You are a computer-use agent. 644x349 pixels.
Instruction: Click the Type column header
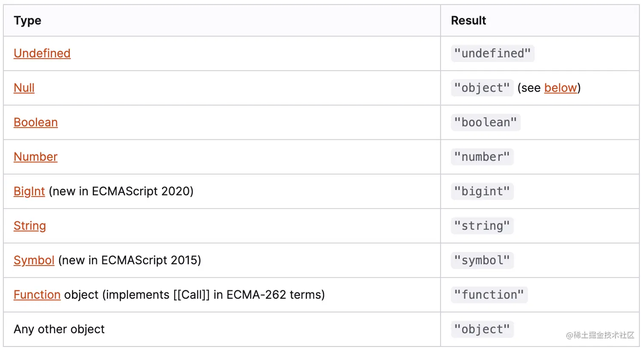point(27,20)
